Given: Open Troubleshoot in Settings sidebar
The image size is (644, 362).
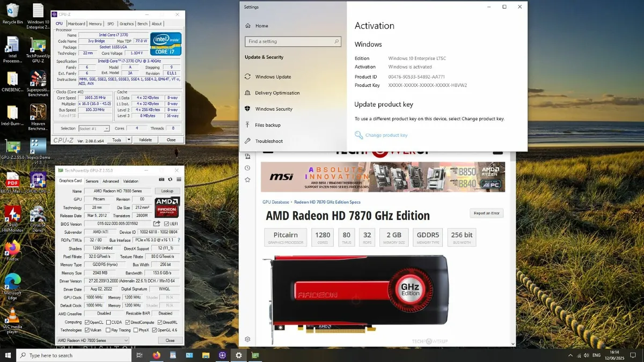Looking at the screenshot, I should 269,141.
